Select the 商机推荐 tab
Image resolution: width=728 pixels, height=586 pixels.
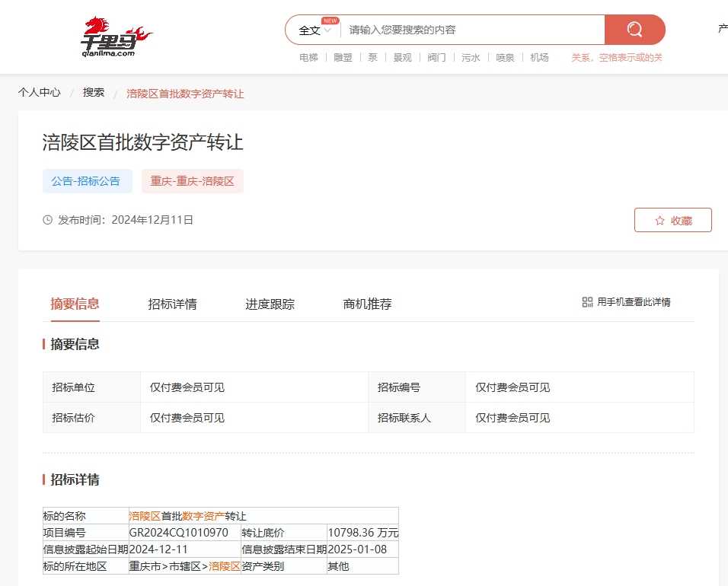coord(367,304)
